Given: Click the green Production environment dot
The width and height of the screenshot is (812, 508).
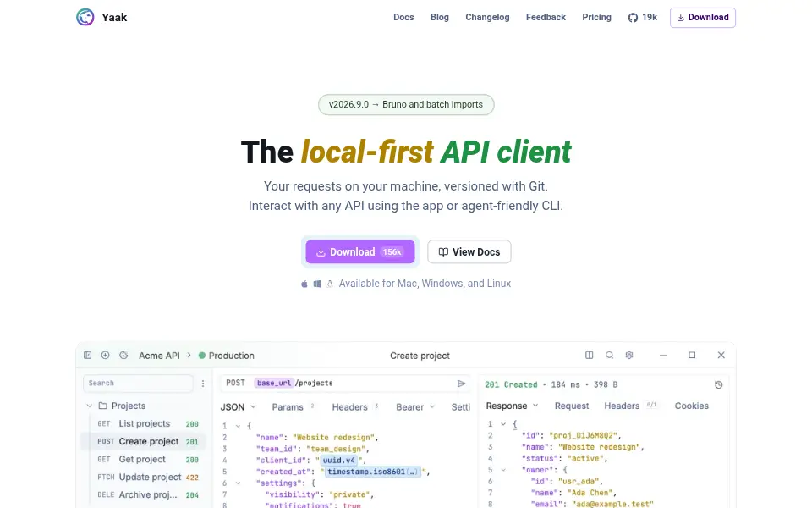Looking at the screenshot, I should click(x=202, y=356).
